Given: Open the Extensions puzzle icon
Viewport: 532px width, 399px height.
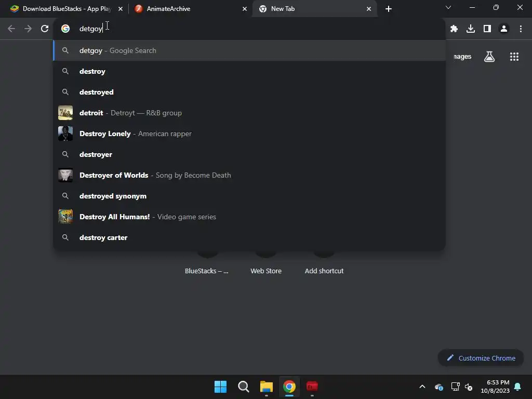Looking at the screenshot, I should (x=454, y=29).
